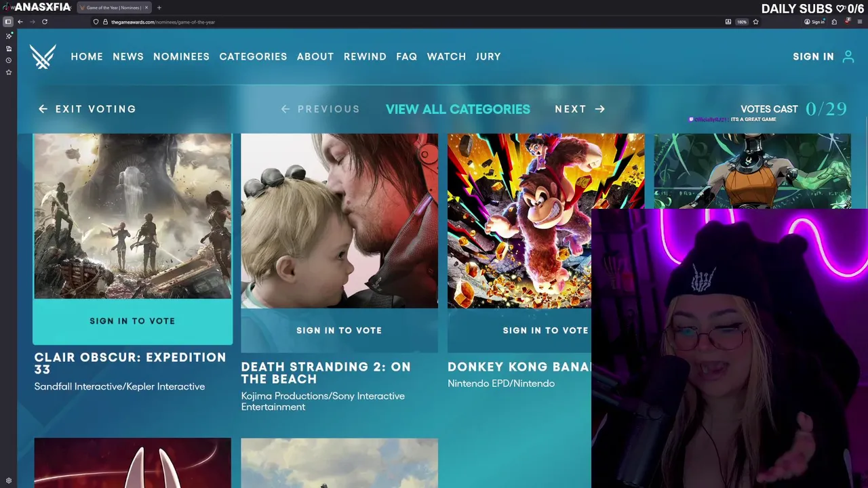
Task: Click the PREVIOUS category link
Action: pos(329,109)
